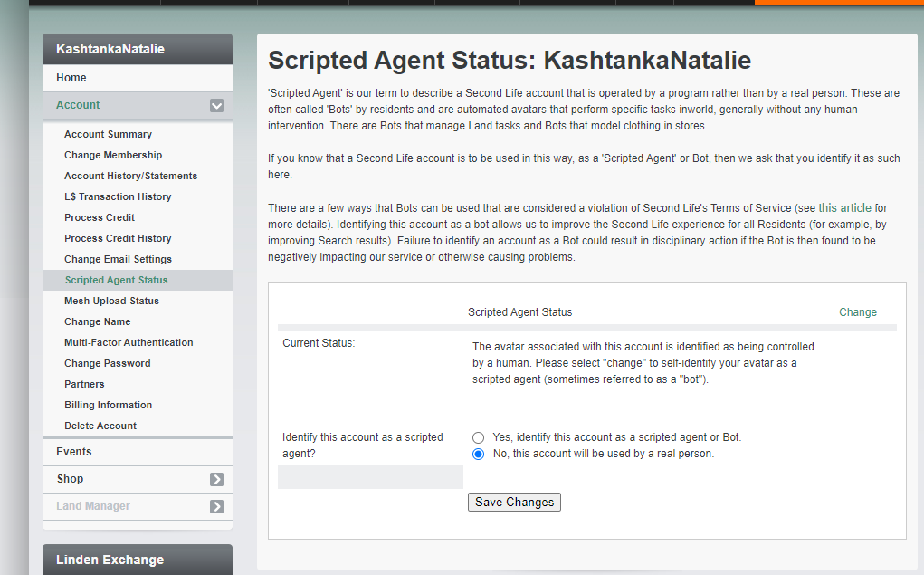Click 'Identify this account as a scripted agent?' label
Viewport: 924px width, 575px height.
coord(362,446)
